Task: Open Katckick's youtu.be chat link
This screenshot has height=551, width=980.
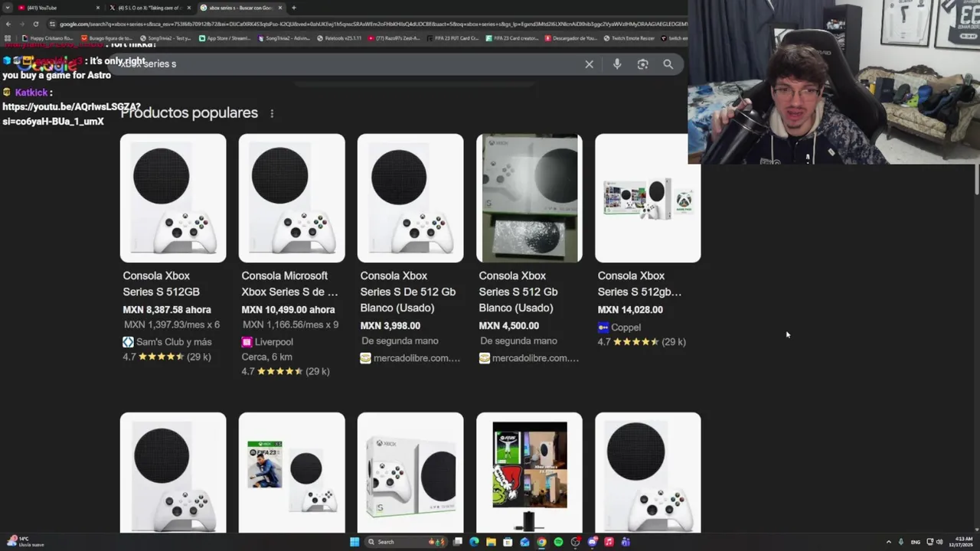Action: click(71, 114)
